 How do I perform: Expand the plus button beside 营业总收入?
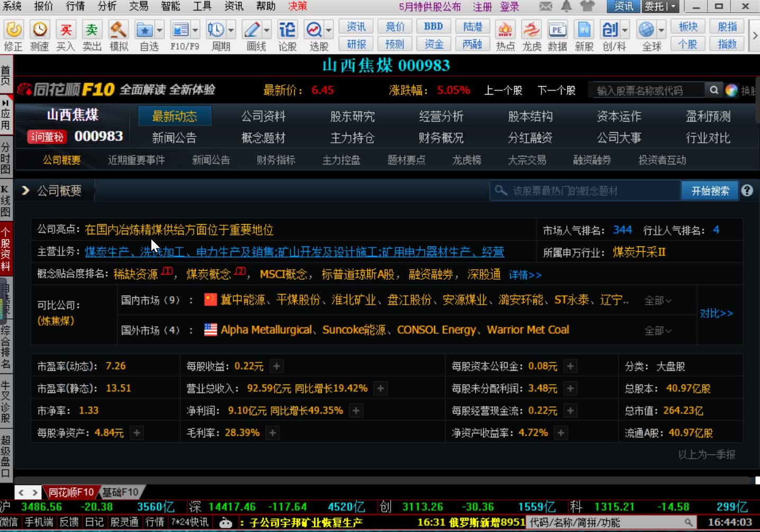coord(380,388)
